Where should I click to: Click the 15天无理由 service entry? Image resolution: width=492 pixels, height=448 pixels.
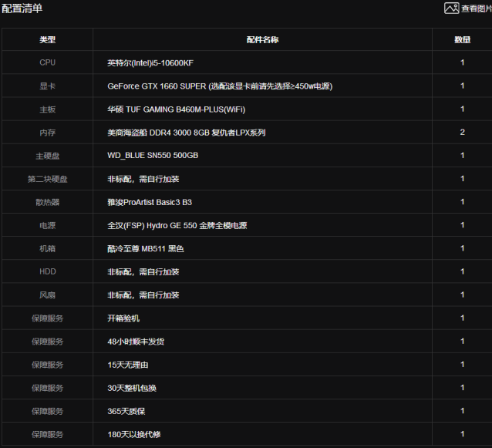click(128, 365)
